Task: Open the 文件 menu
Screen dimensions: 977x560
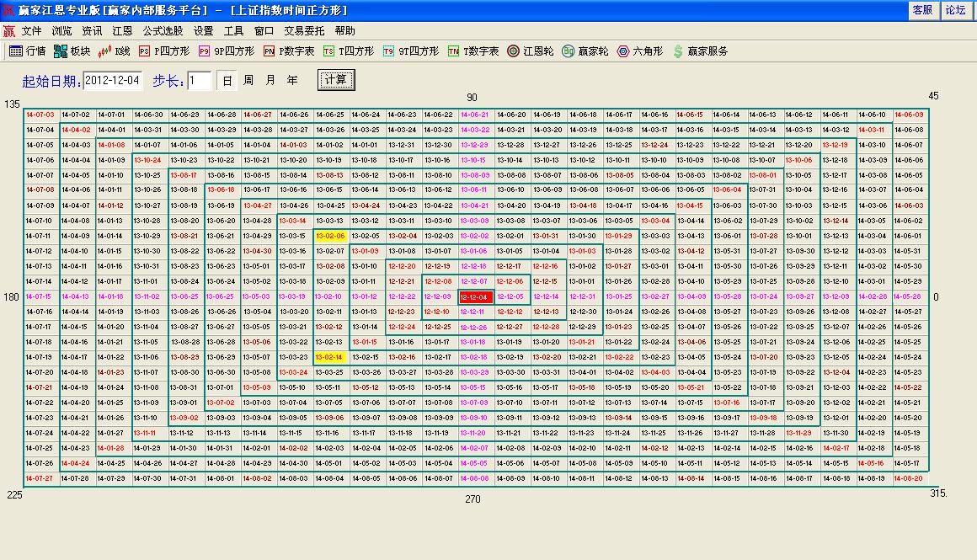Action: click(x=31, y=30)
